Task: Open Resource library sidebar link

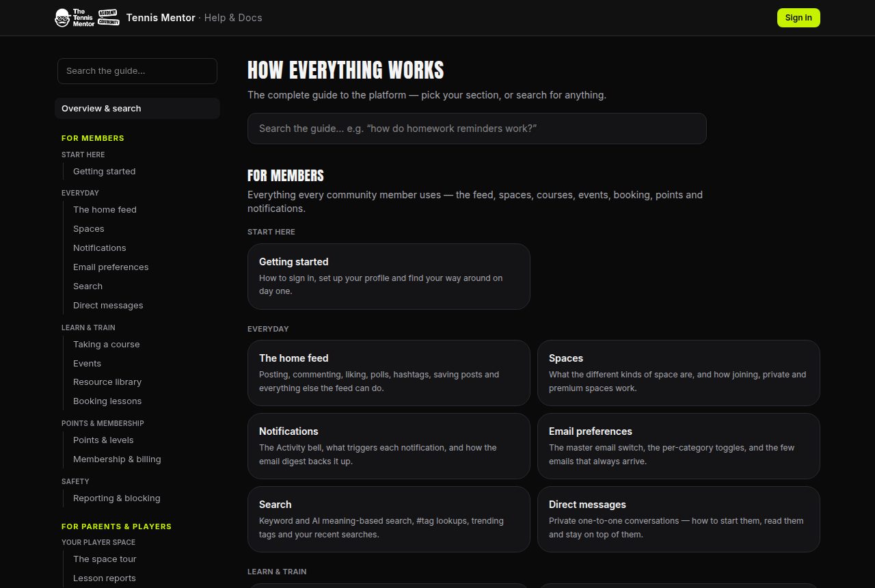Action: click(107, 382)
